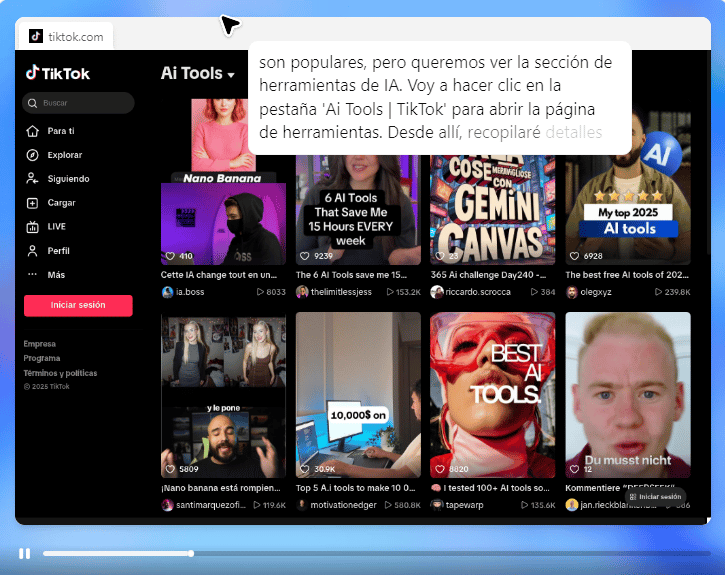Open olegxyz profile avatar
Screen dimensions: 725x575
pyautogui.click(x=572, y=292)
